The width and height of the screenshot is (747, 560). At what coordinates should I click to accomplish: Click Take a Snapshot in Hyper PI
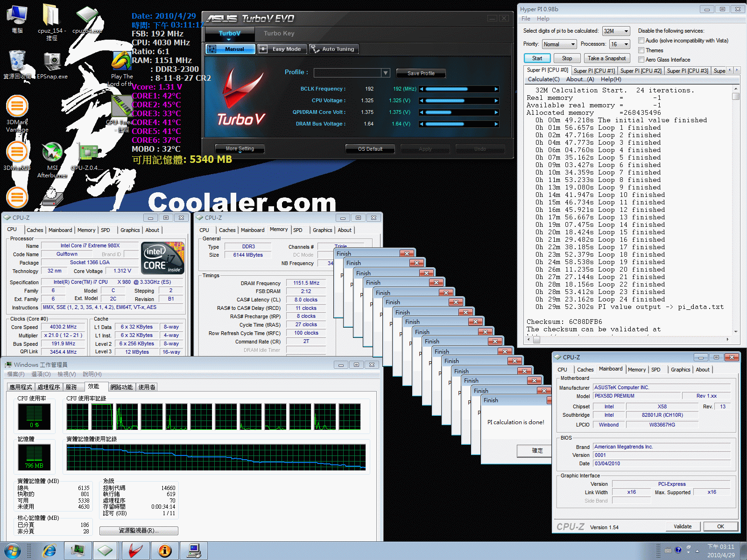pos(606,58)
